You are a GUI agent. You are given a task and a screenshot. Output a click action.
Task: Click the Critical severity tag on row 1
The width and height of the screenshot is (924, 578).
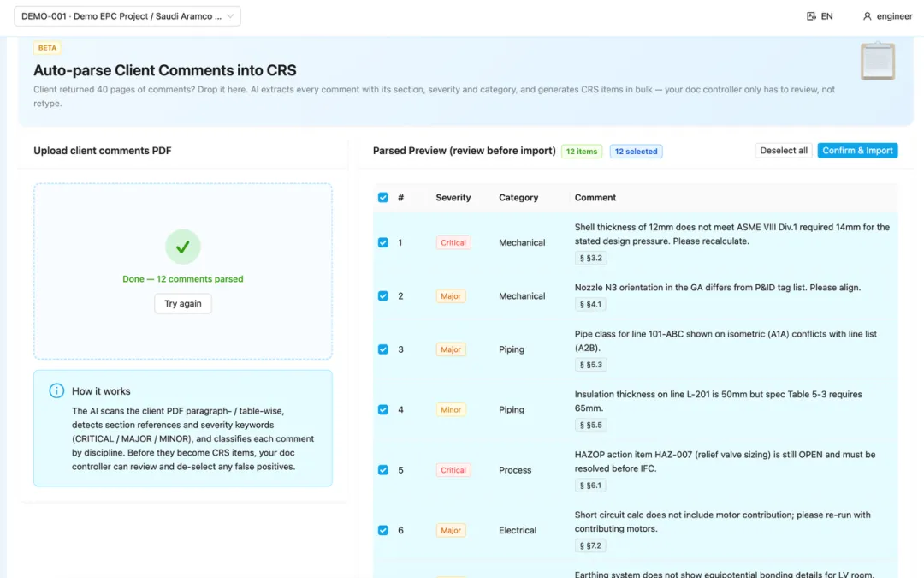point(453,243)
